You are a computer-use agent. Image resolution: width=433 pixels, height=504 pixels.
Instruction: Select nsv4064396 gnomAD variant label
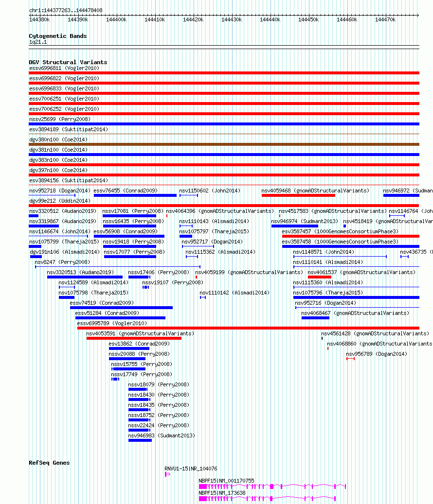click(220, 211)
